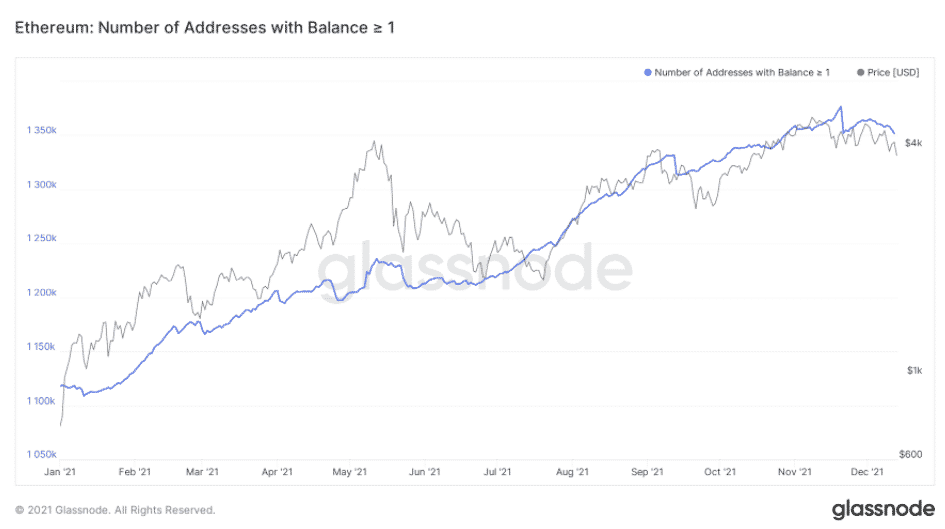Click the $4k right axis label
Screen dimensions: 945x529
[x=913, y=143]
